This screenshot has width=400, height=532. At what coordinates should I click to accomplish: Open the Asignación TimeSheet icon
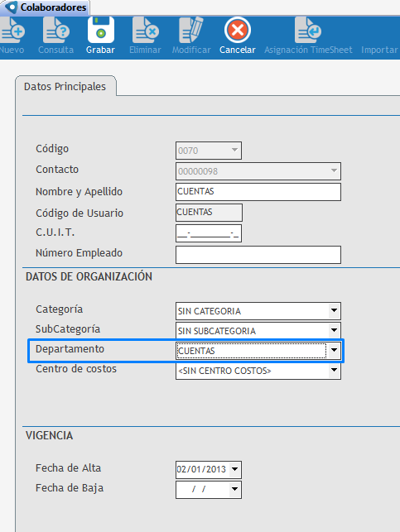tap(308, 31)
